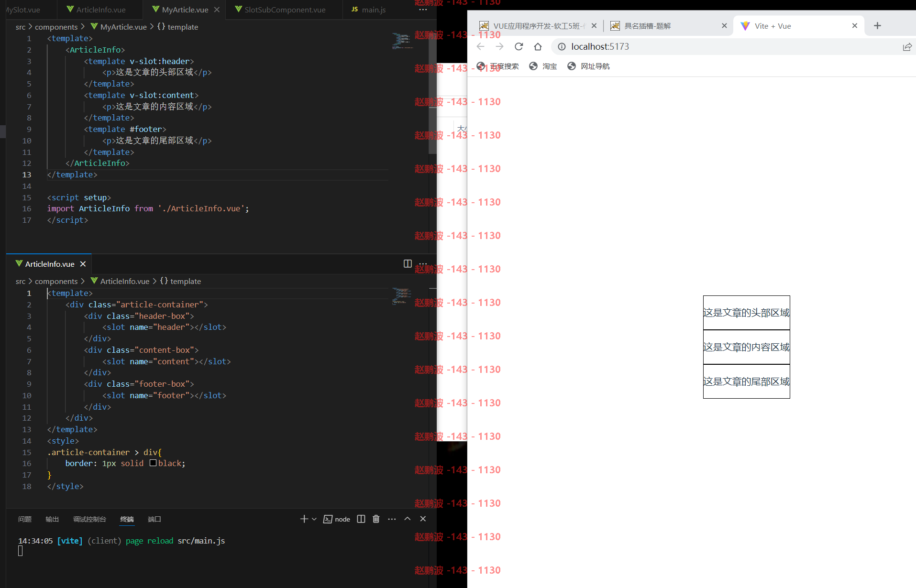Click 'components' in the ArticleInfo.vue breadcrumb
Viewport: 916px width, 588px height.
point(56,281)
